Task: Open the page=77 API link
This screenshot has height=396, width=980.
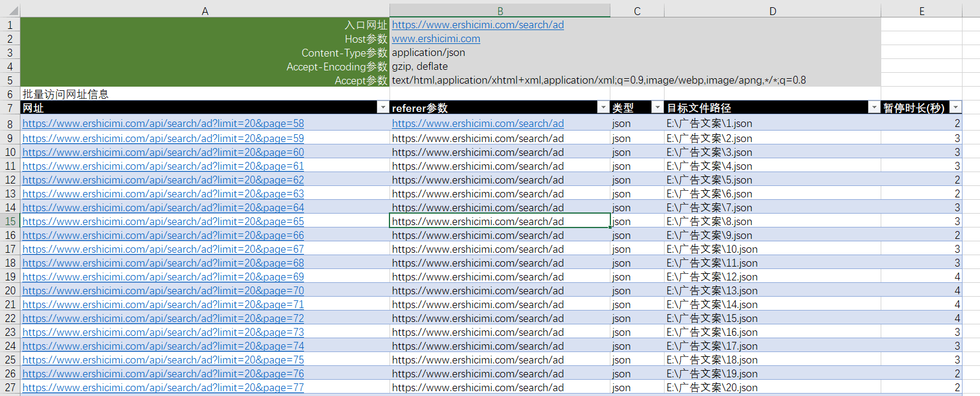Action: click(x=163, y=388)
